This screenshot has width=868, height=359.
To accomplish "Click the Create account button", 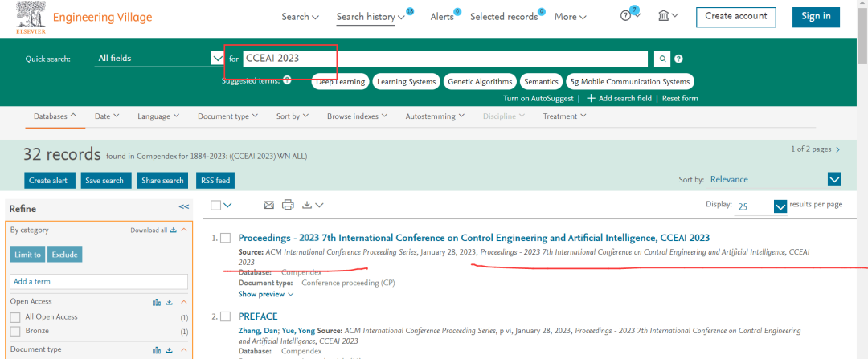I will click(735, 17).
